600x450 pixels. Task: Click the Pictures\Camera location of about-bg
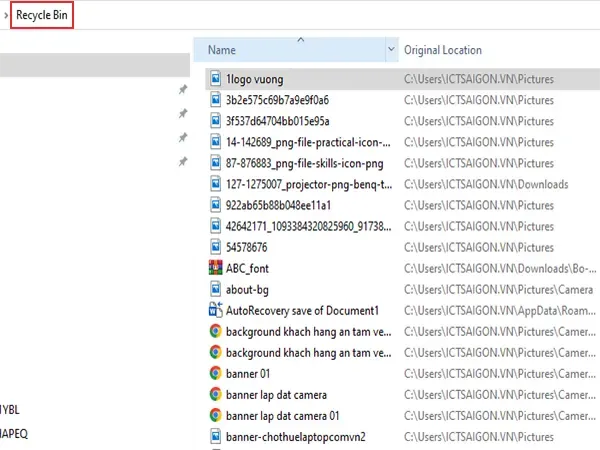click(499, 290)
